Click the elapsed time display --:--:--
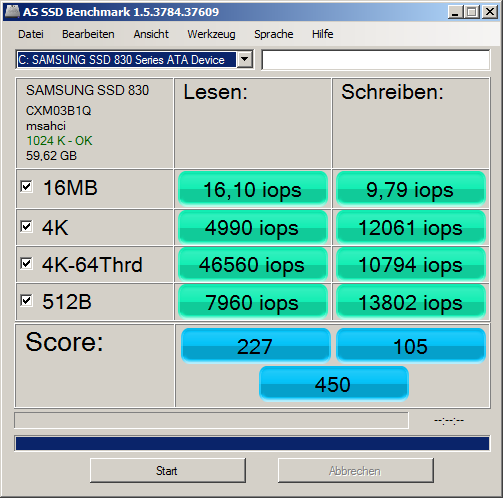 point(449,420)
